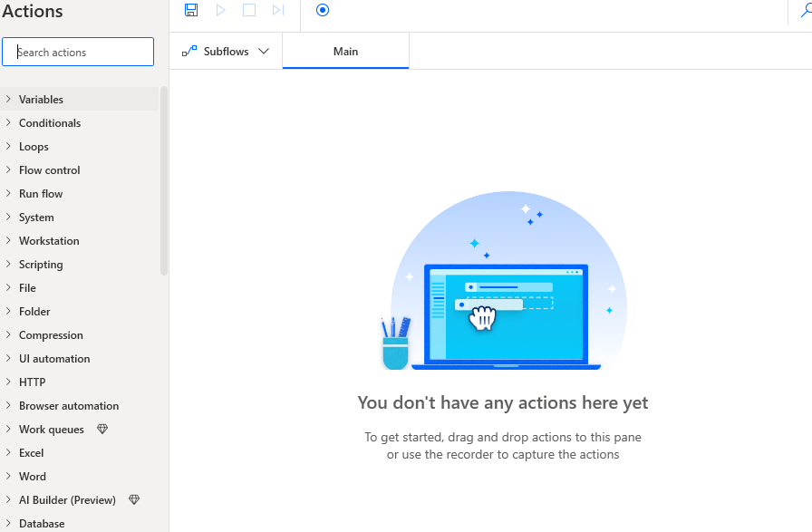812x532 pixels.
Task: Open the Subflows dropdown
Action: [227, 52]
